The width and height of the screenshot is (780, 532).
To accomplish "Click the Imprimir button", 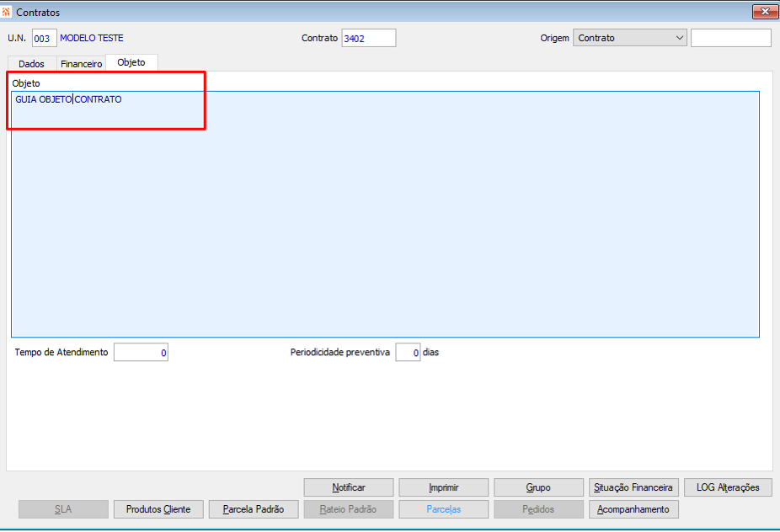I will (444, 487).
